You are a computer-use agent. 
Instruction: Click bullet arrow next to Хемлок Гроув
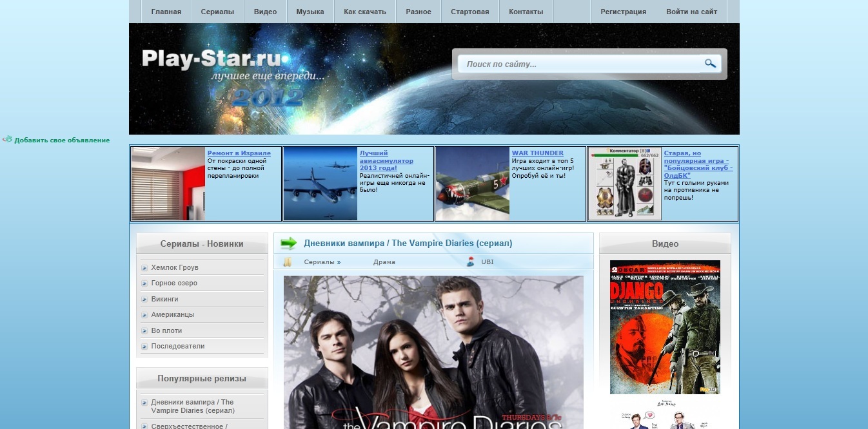tap(145, 268)
